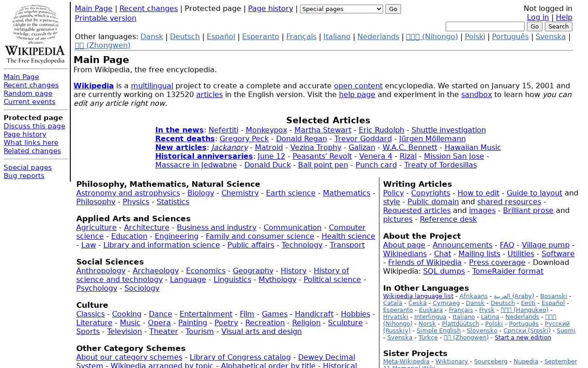Open the bold Wikipedia intro link
The height and width of the screenshot is (368, 588).
(94, 86)
